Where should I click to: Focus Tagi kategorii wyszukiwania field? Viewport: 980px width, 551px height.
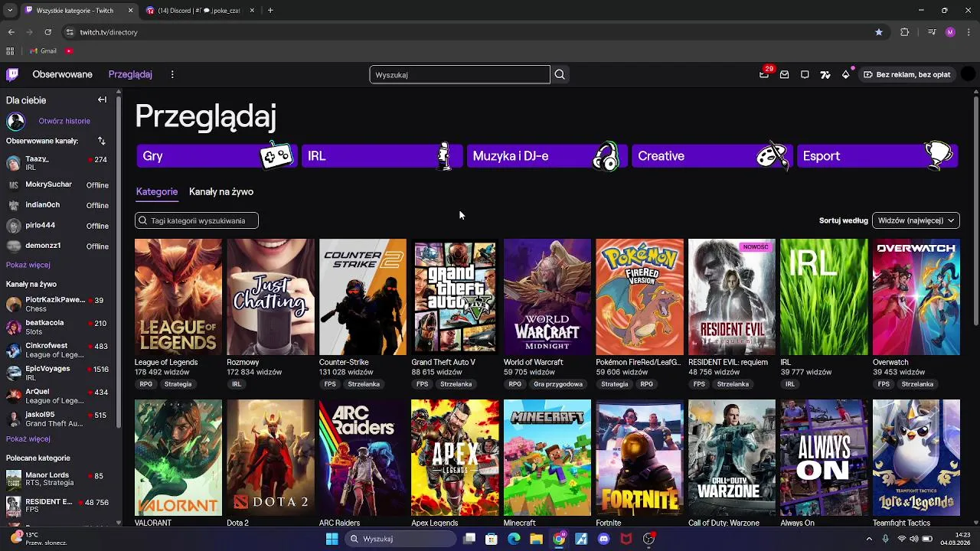(197, 220)
